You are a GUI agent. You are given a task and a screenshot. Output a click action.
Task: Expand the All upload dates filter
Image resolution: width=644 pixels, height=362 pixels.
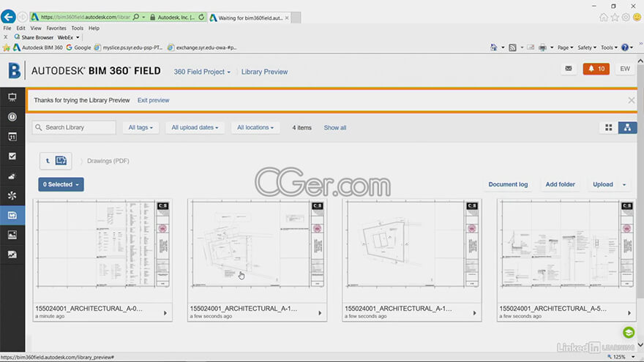tap(195, 128)
